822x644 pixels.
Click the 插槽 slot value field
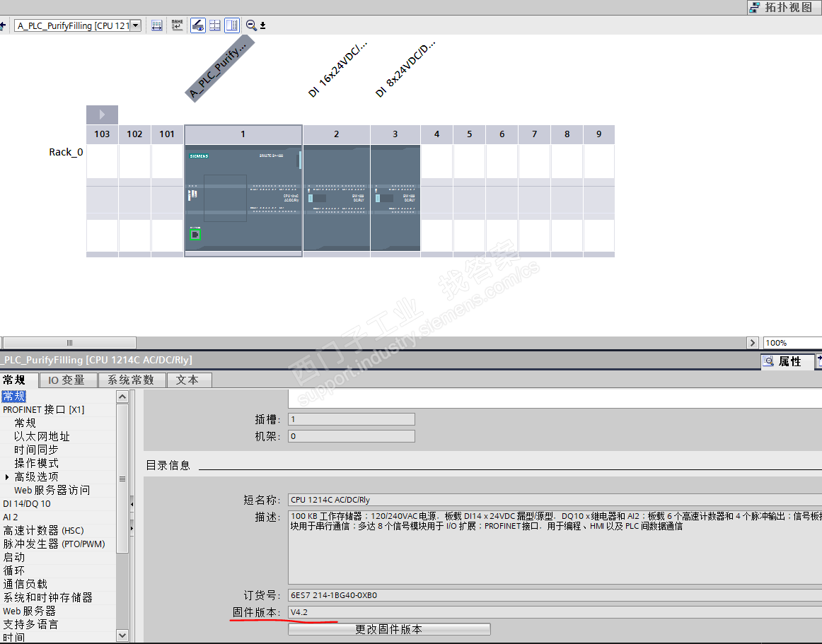coord(352,419)
